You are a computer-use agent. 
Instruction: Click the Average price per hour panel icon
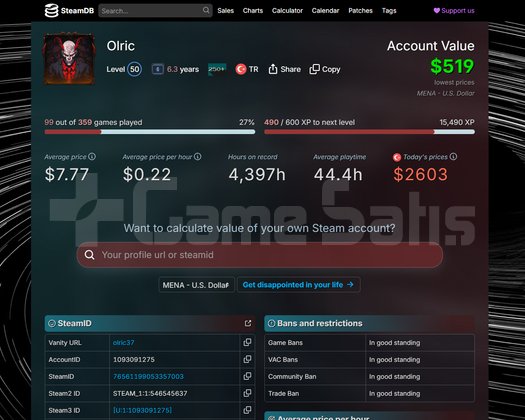click(x=272, y=418)
